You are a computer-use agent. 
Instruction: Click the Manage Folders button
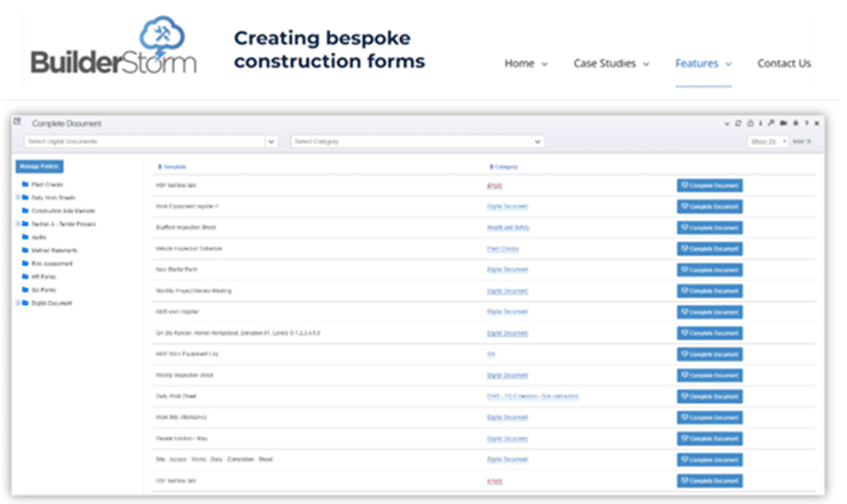40,167
